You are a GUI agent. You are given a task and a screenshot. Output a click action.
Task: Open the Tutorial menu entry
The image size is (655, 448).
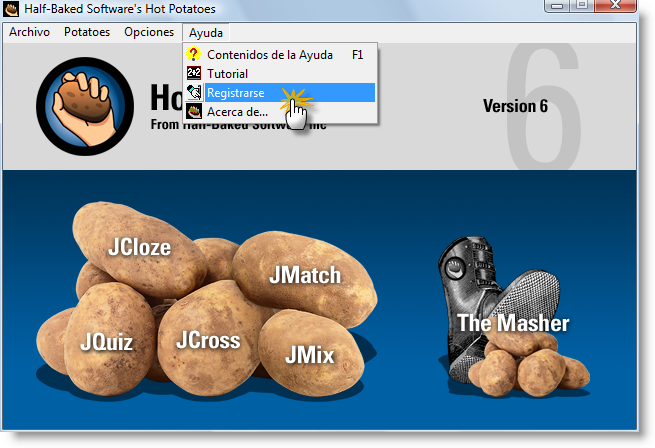coord(280,74)
